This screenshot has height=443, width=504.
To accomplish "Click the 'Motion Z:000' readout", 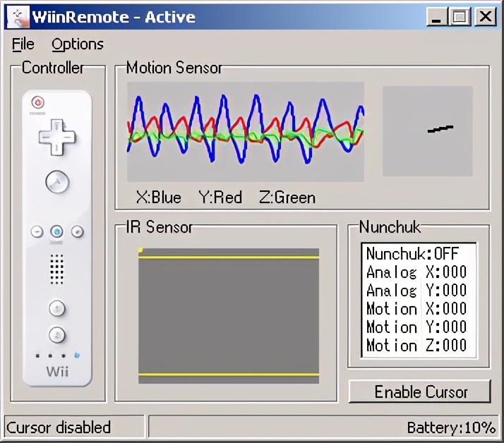I will coord(416,346).
